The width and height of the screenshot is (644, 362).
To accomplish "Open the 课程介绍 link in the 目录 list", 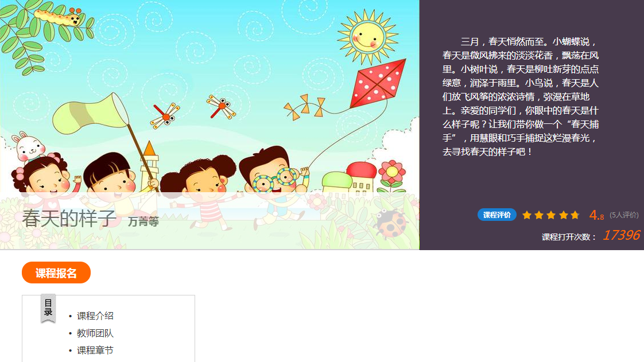I will [x=95, y=316].
